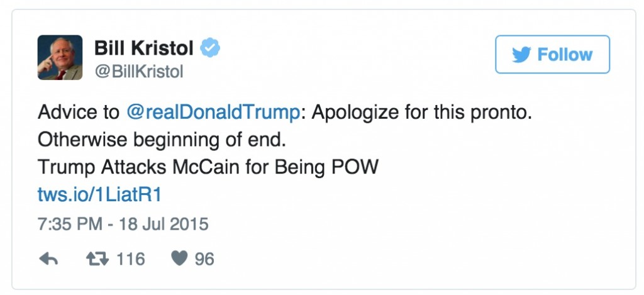Retweet using the retweet arrows icon
The image size is (644, 295).
point(96,259)
